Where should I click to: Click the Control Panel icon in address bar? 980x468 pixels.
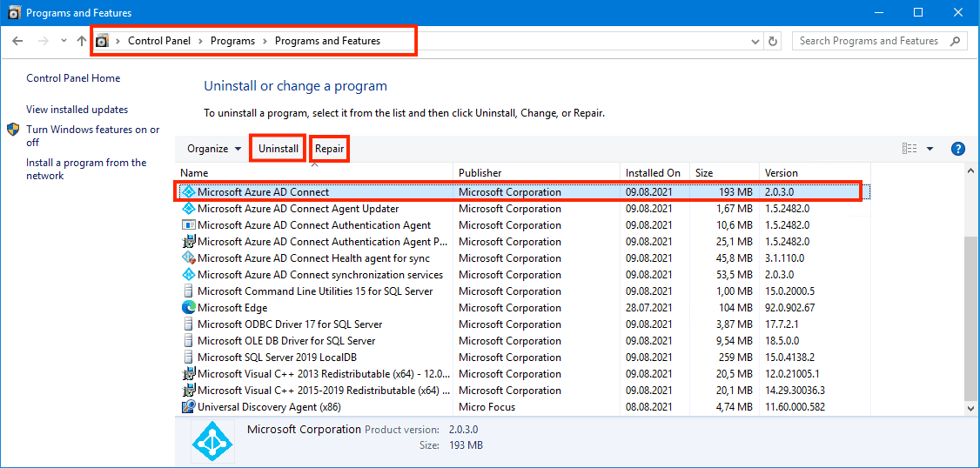102,41
